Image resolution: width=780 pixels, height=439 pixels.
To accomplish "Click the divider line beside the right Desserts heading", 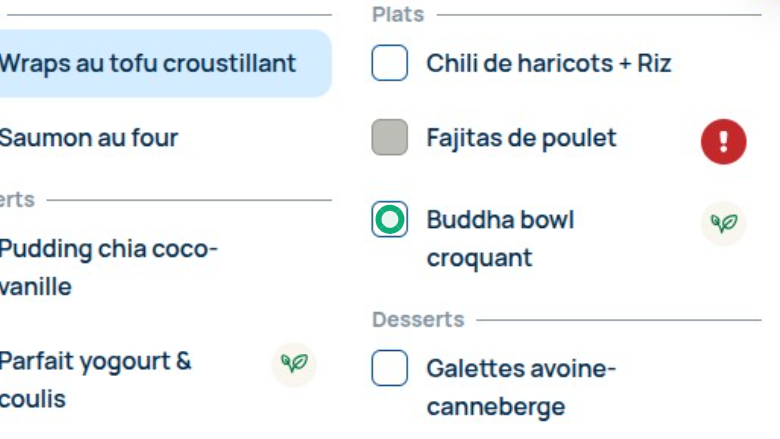I will pos(618,321).
